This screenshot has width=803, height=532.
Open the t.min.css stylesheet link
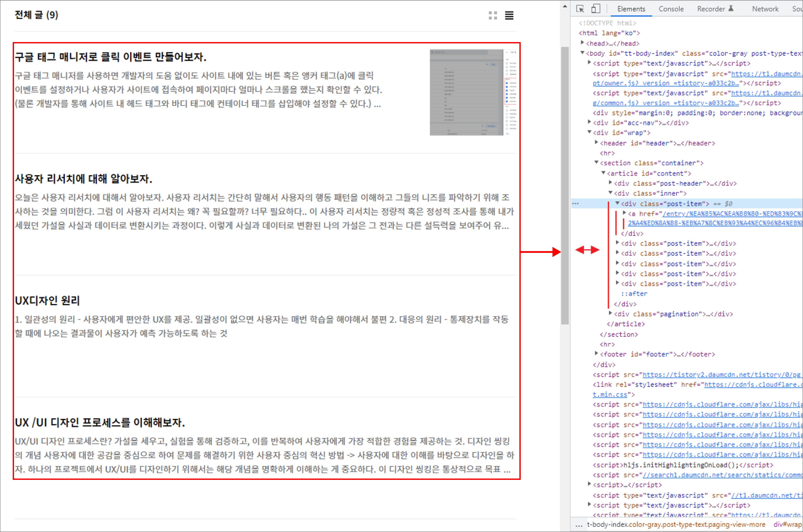pyautogui.click(x=610, y=394)
